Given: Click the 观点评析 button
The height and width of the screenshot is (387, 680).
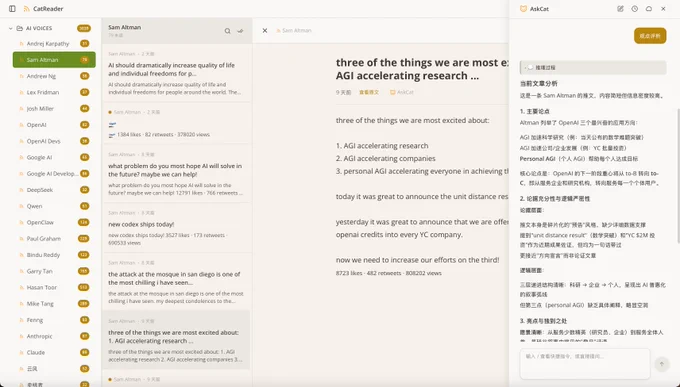Looking at the screenshot, I should point(650,36).
